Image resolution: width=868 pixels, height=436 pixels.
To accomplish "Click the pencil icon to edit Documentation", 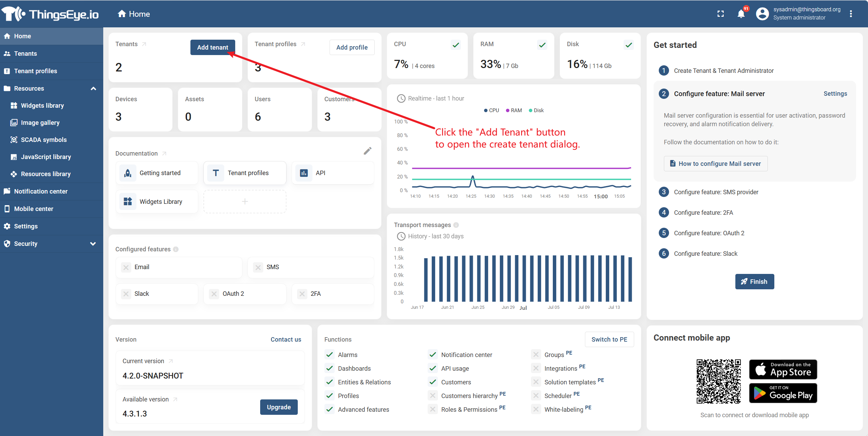I will click(368, 151).
